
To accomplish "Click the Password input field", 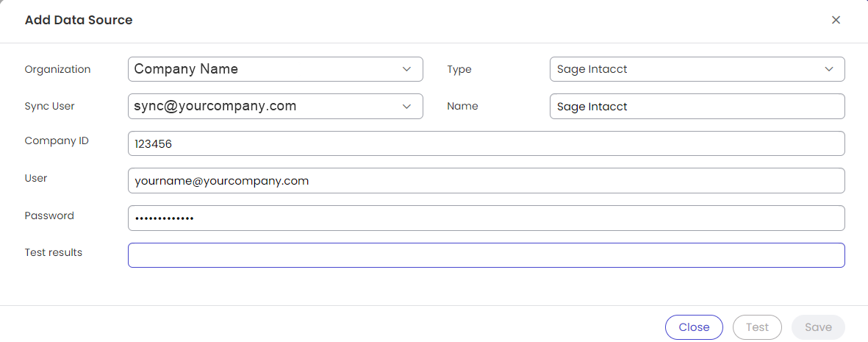I will pyautogui.click(x=486, y=218).
